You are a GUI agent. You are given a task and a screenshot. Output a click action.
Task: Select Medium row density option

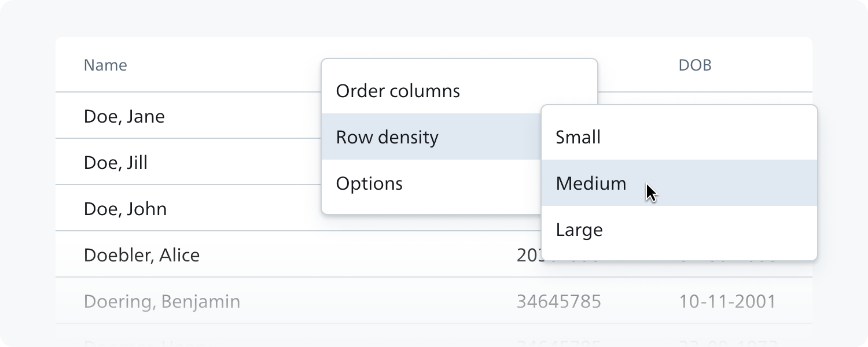pyautogui.click(x=679, y=183)
